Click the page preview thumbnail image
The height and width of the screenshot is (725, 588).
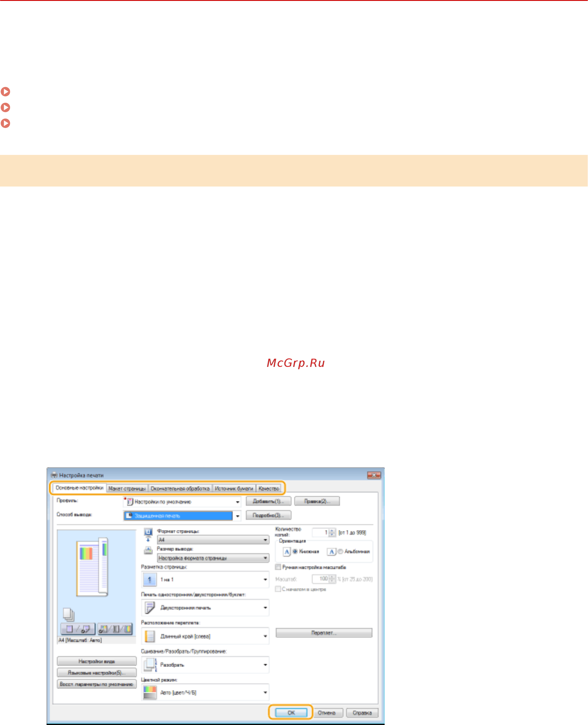92,567
